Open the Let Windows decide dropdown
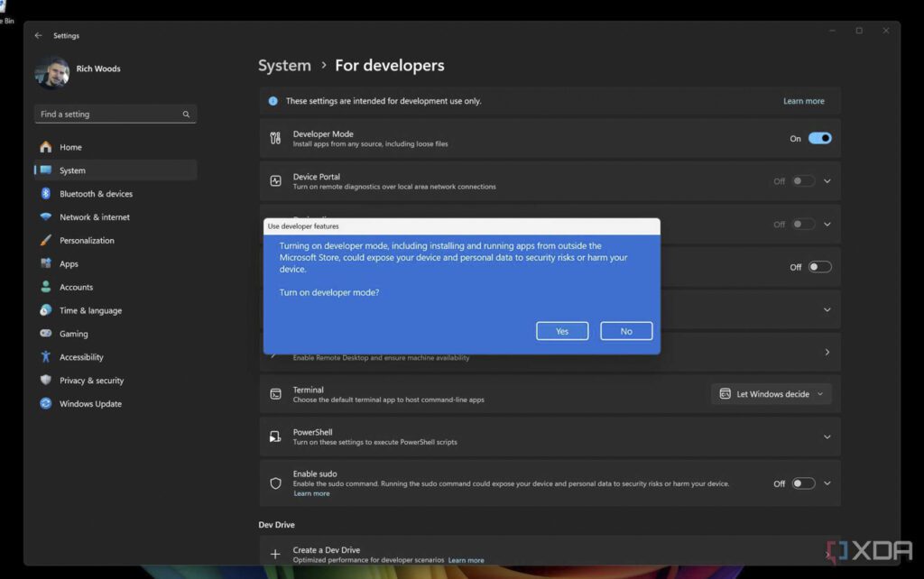 (772, 394)
